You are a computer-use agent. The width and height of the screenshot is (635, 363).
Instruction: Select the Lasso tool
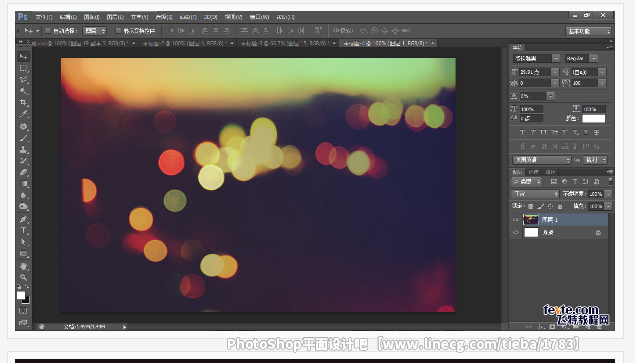coord(23,79)
